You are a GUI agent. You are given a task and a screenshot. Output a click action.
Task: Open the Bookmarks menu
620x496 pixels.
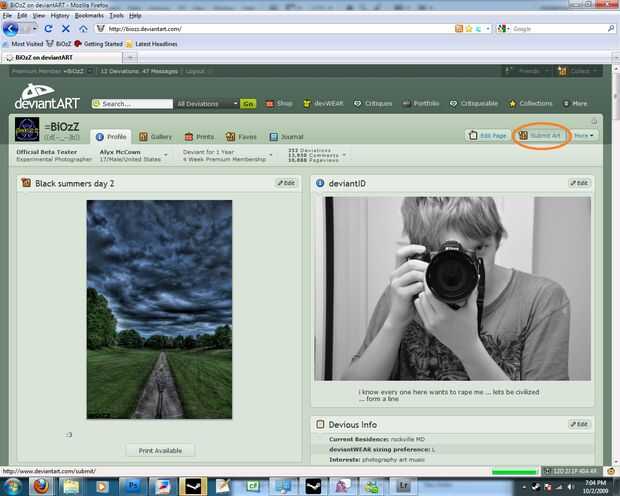point(88,16)
